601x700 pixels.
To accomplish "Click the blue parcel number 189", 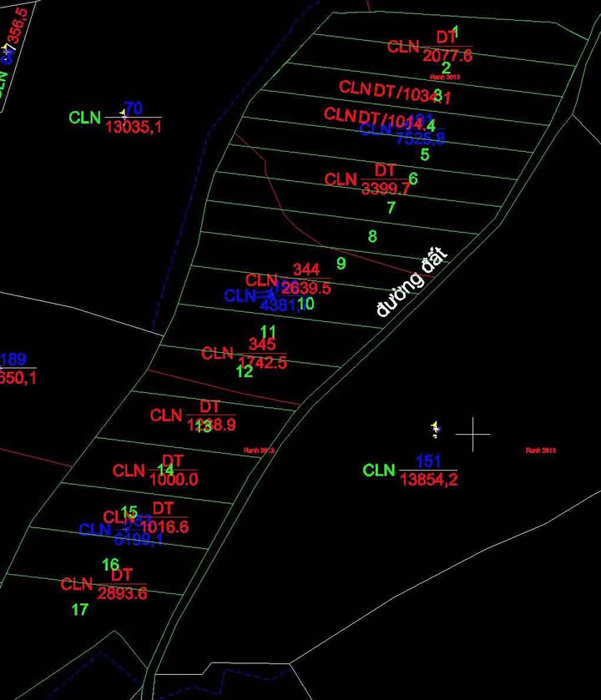I will [x=13, y=360].
